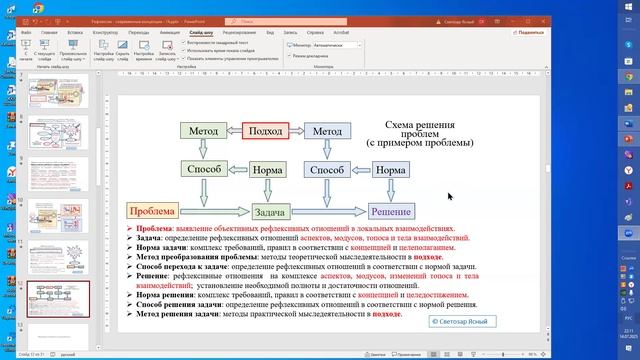
Task: Start slide show from beginning (С начала)
Action: coord(26,51)
